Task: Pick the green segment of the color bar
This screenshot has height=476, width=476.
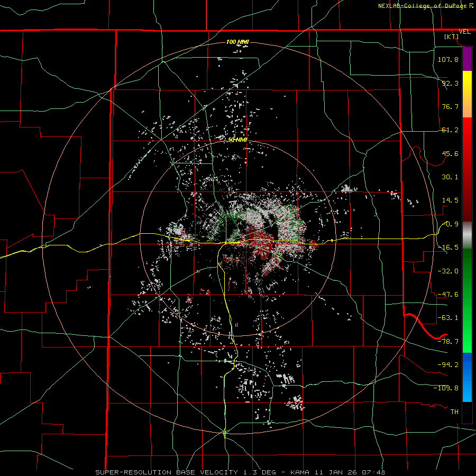Action: [x=467, y=300]
